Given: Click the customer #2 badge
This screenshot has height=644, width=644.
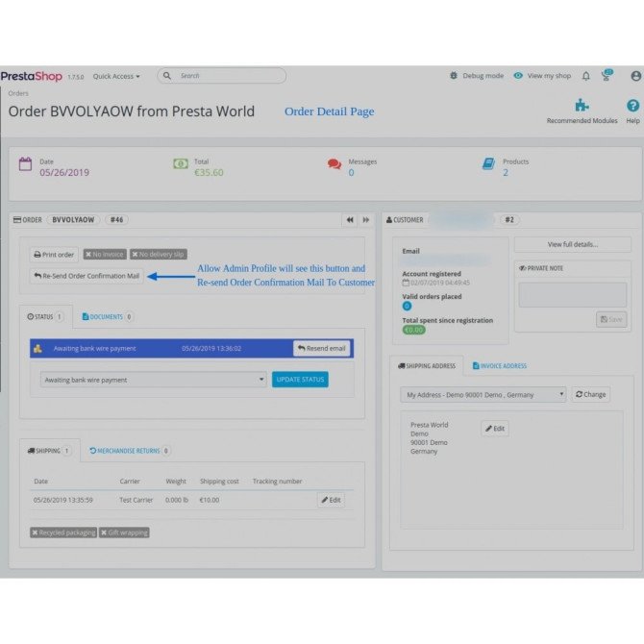Looking at the screenshot, I should (509, 220).
